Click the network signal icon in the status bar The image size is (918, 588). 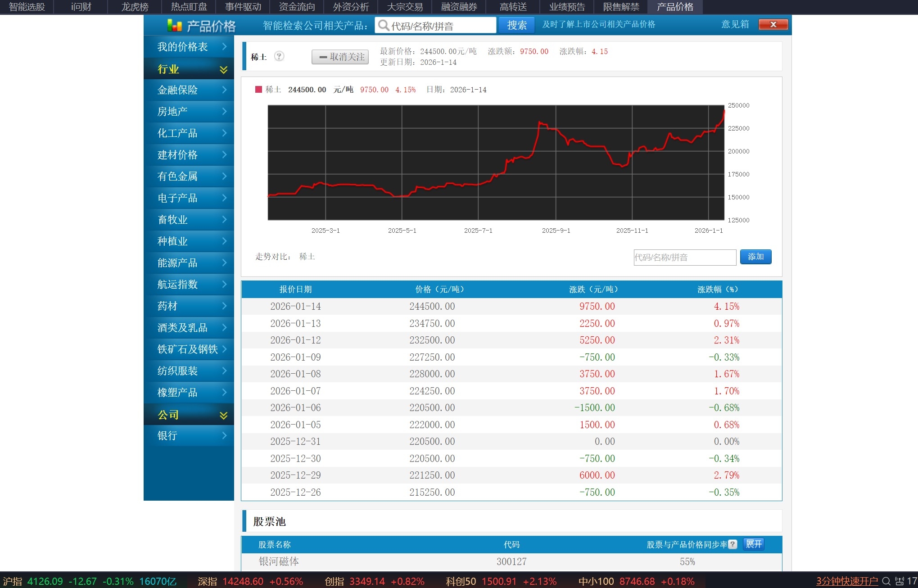point(900,581)
